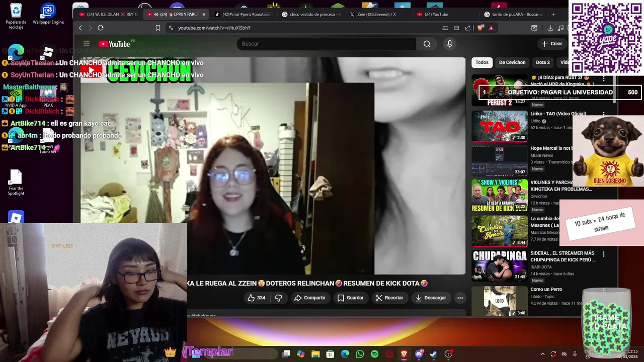Open options menu for SIDERAL video
This screenshot has height=362, width=644.
tap(604, 254)
